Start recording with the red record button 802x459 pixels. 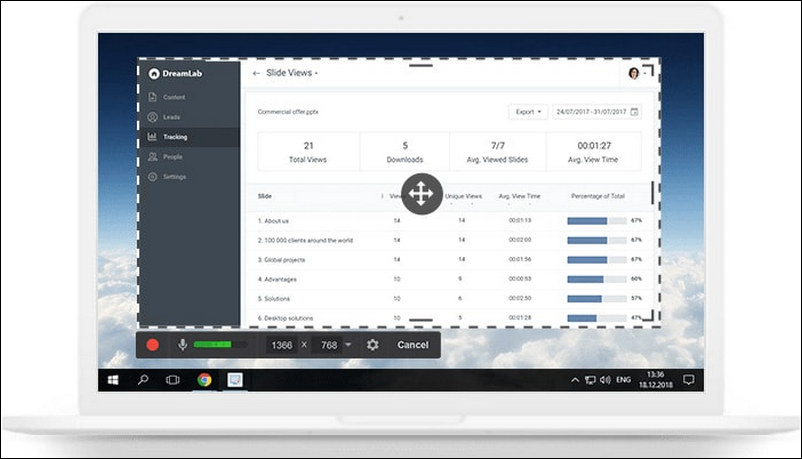tap(153, 345)
